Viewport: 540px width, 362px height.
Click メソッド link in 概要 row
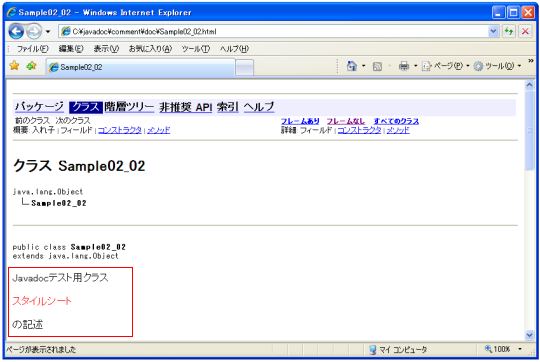click(159, 130)
